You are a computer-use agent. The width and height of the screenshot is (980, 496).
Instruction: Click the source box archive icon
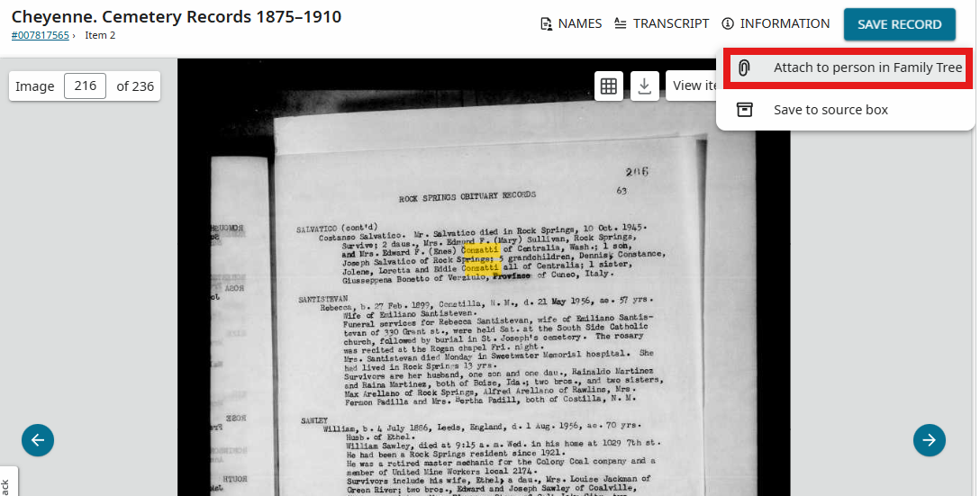[744, 110]
